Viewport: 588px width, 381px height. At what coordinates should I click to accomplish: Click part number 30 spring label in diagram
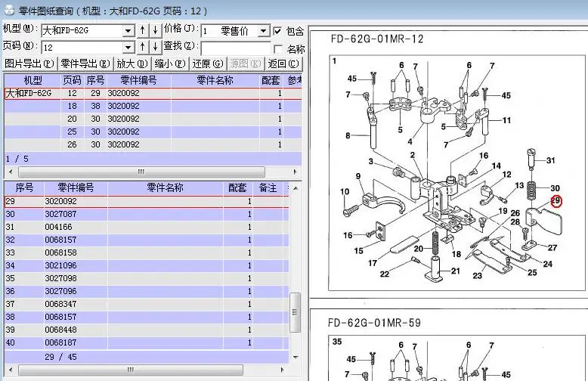pyautogui.click(x=555, y=188)
